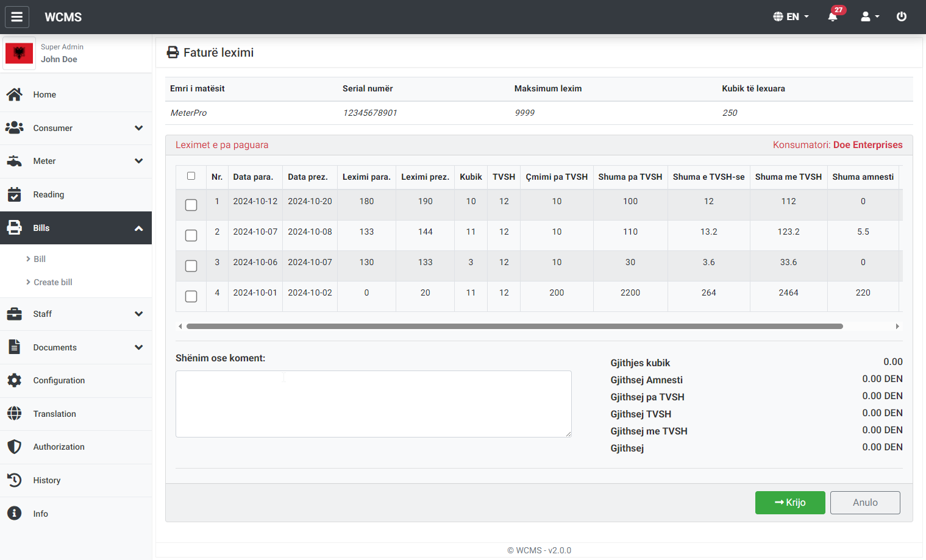
Task: Click the Doe Enterprises consumer name
Action: click(868, 145)
